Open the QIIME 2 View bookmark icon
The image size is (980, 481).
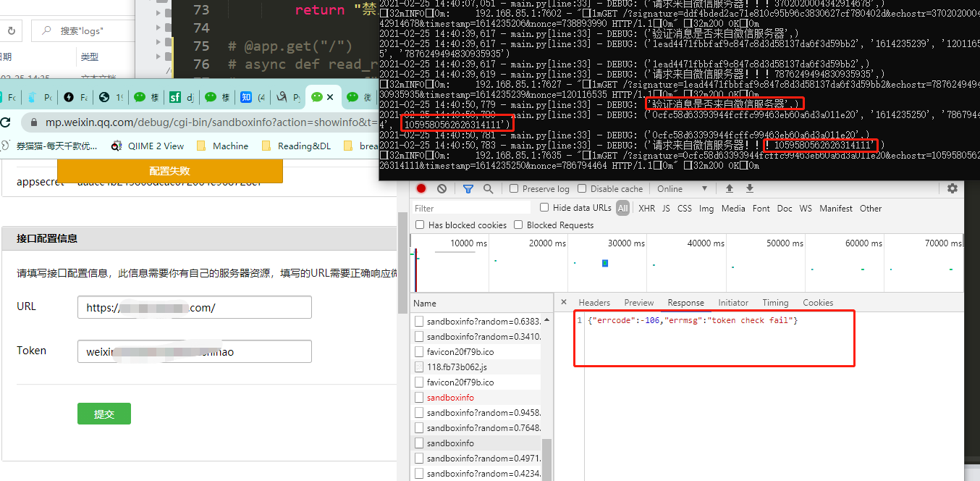116,145
